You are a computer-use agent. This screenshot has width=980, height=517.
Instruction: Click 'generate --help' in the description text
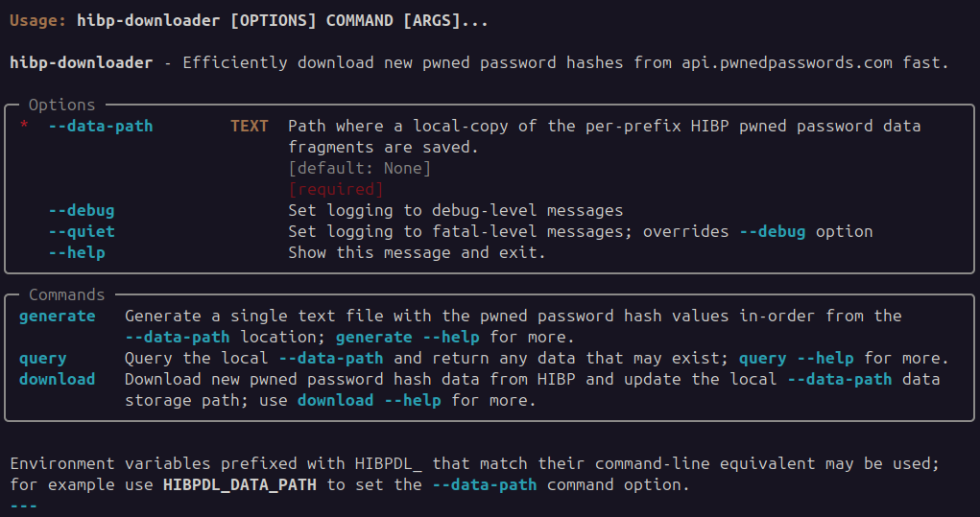[408, 338]
